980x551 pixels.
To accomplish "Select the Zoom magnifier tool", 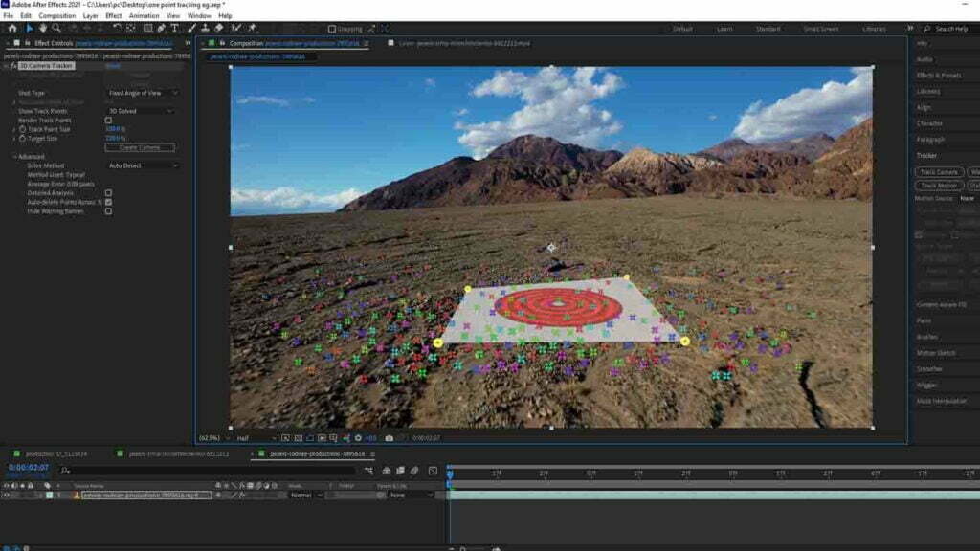I will pyautogui.click(x=57, y=29).
